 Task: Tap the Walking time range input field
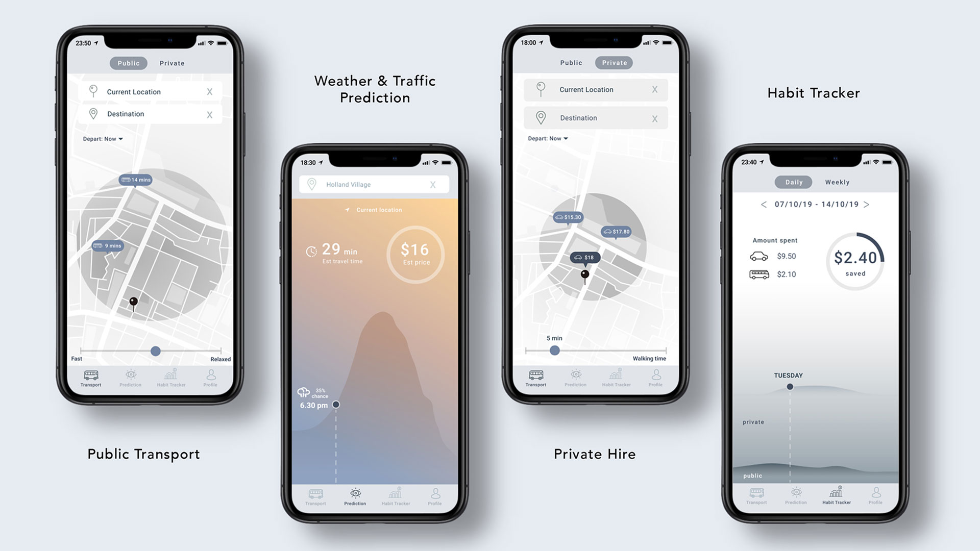point(553,348)
